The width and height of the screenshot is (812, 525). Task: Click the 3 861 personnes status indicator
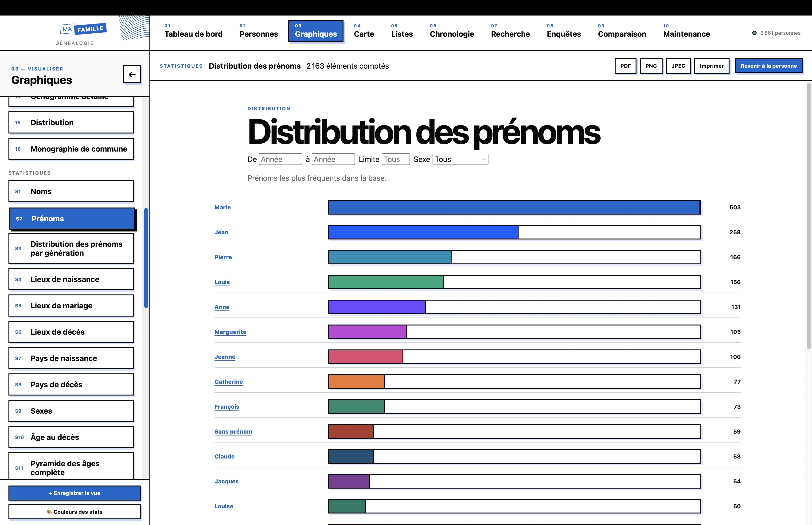[777, 33]
